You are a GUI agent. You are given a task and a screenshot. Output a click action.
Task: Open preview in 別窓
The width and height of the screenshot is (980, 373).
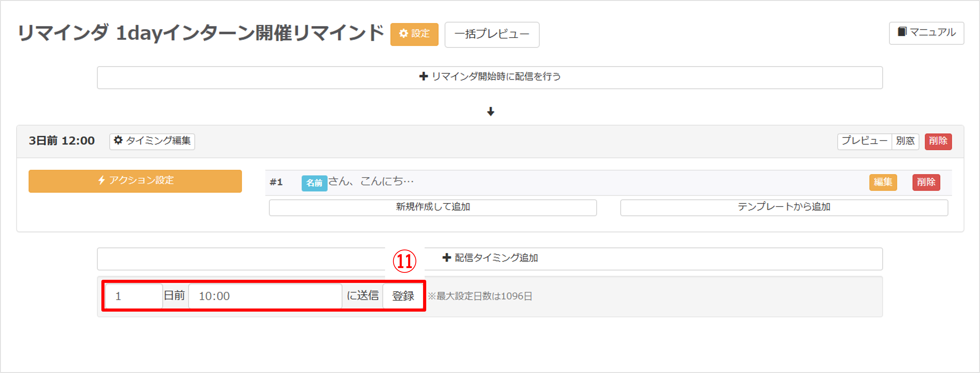(x=905, y=141)
